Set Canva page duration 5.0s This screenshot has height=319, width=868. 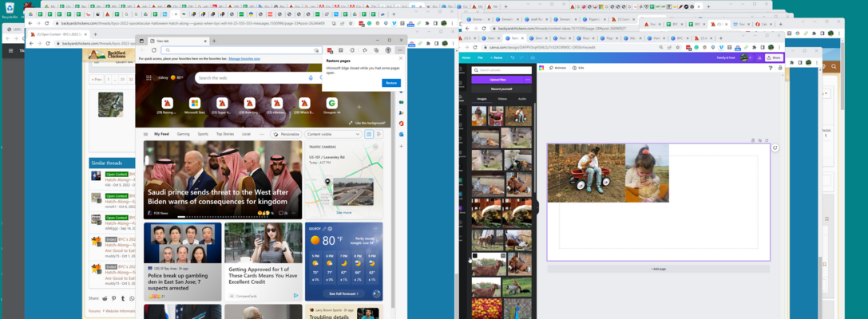pos(578,68)
